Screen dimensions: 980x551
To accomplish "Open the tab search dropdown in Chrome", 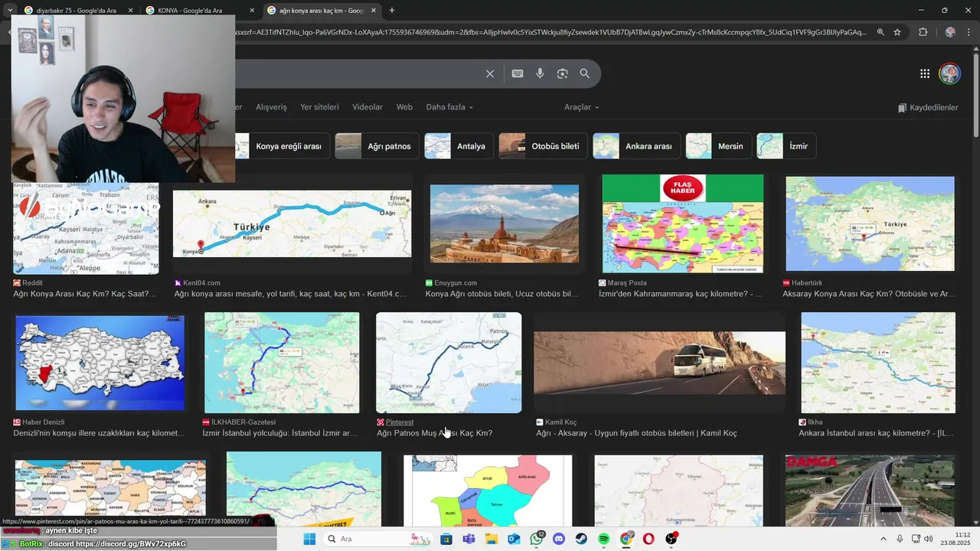I will 10,11.
